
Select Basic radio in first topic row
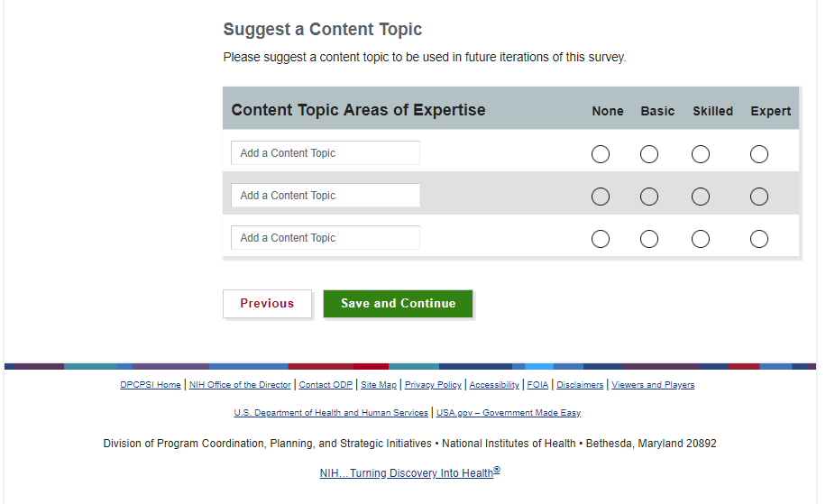point(649,154)
